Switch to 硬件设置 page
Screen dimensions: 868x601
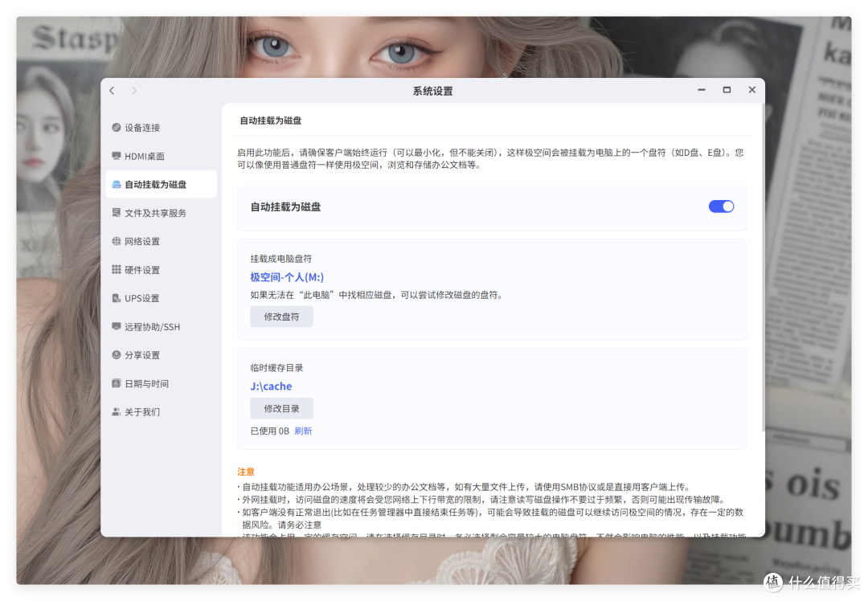[x=161, y=269]
